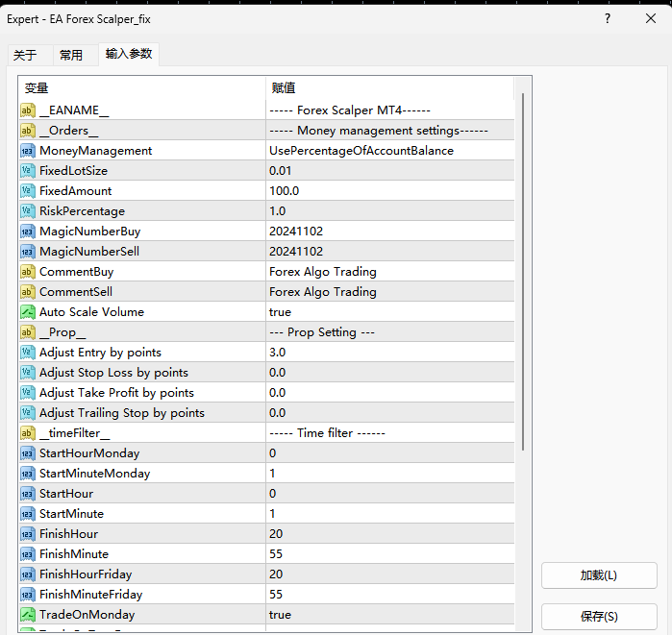This screenshot has width=672, height=635.
Task: Click the double-type icon beside FixedLotSize
Action: click(28, 171)
